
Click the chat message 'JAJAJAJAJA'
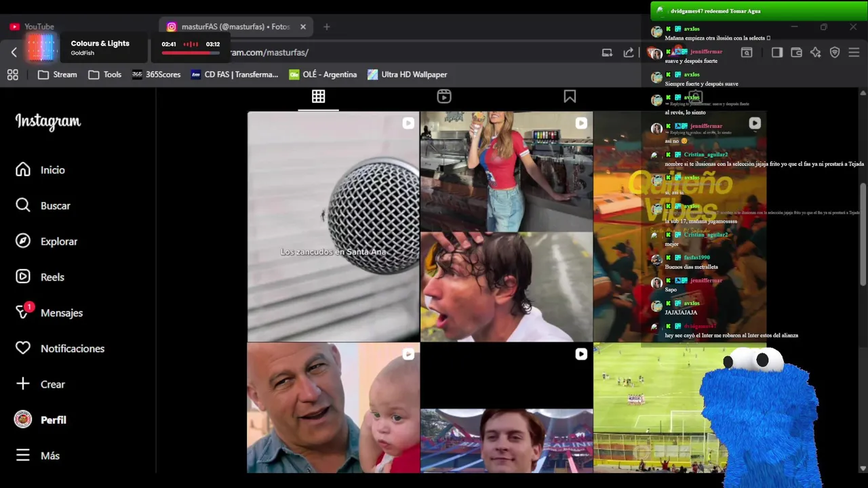[x=681, y=312]
